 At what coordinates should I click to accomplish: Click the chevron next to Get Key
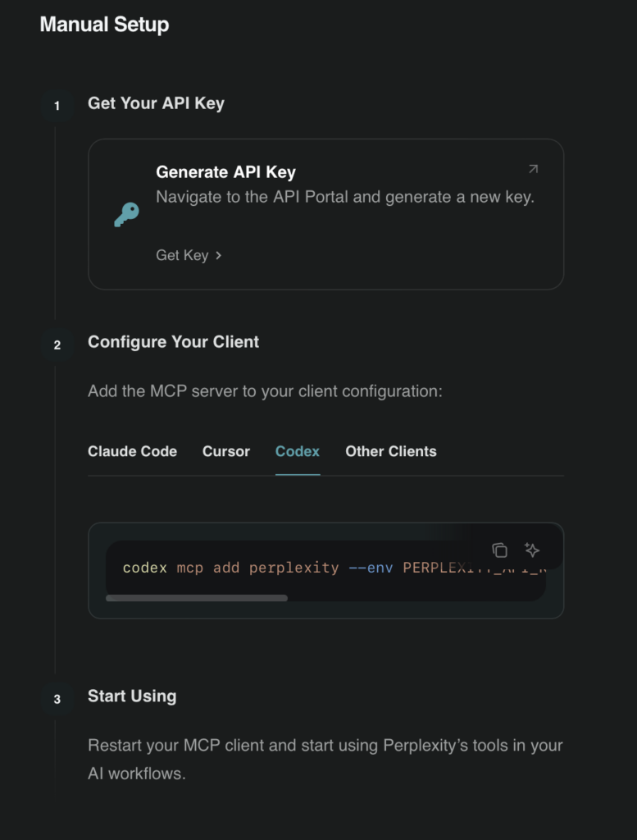point(219,255)
